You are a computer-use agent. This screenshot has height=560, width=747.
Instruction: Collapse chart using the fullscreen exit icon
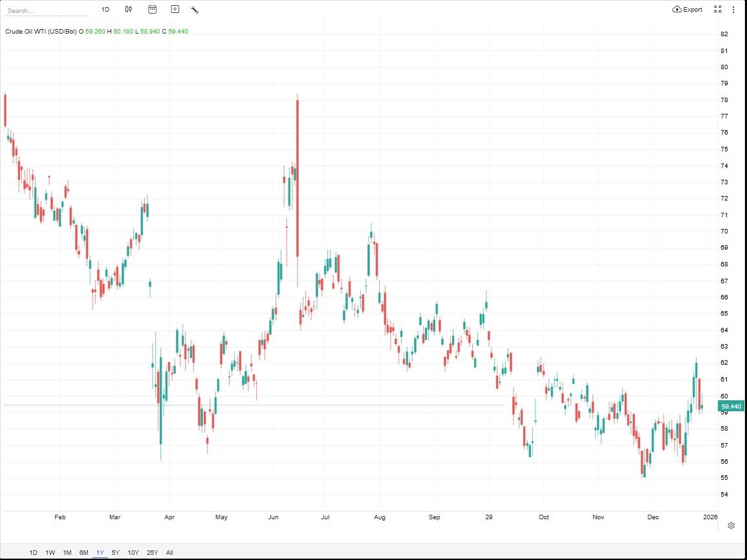[x=718, y=9]
